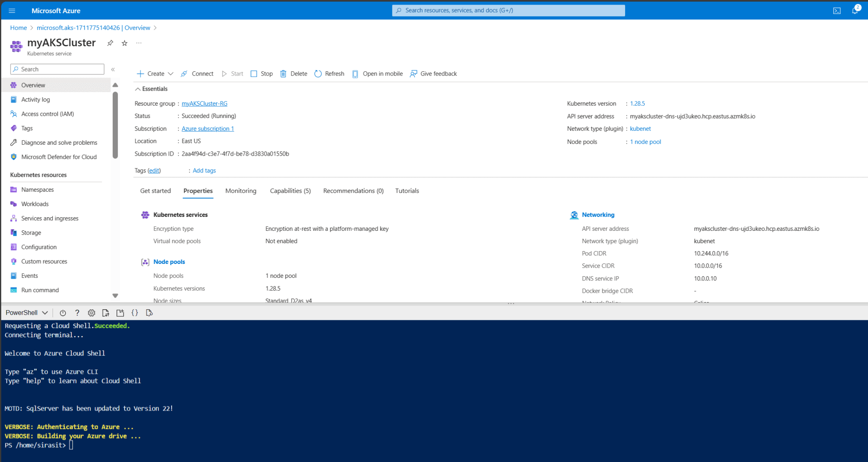Collapse the left navigation pane
Viewport: 868px width, 462px height.
pyautogui.click(x=113, y=69)
